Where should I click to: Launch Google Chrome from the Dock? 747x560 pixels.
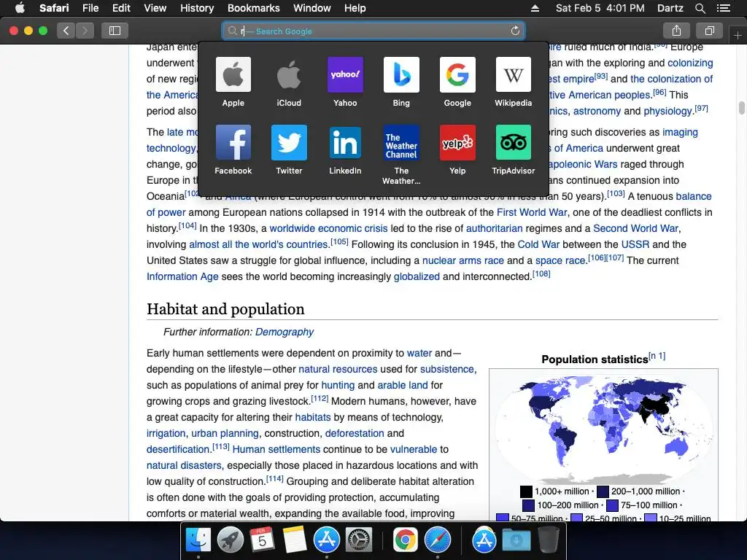click(x=406, y=540)
